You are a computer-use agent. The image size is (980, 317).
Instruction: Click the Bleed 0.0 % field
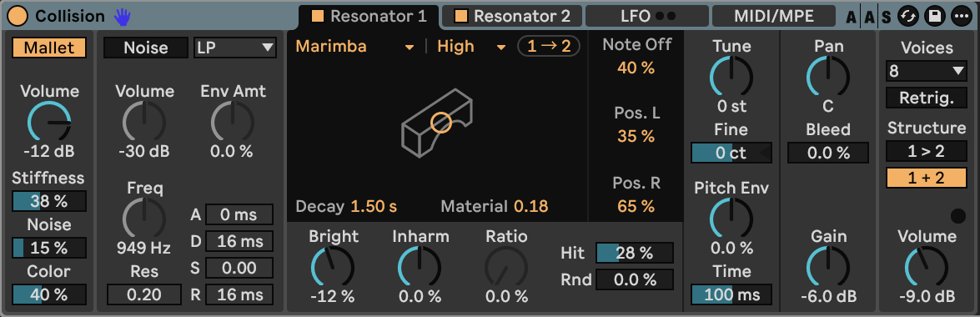[828, 153]
